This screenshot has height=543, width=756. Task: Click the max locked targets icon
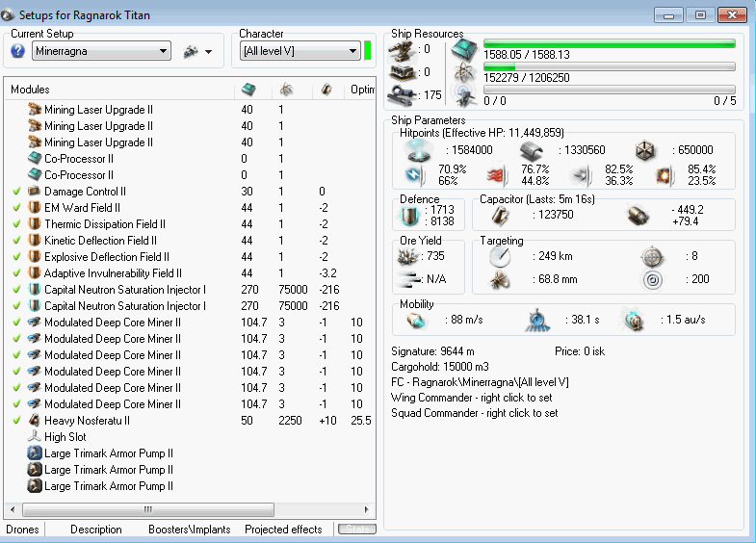coord(652,256)
